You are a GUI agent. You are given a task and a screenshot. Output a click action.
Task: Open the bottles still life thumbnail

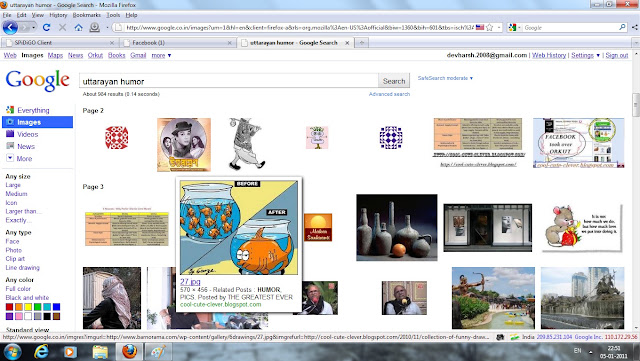point(397,227)
